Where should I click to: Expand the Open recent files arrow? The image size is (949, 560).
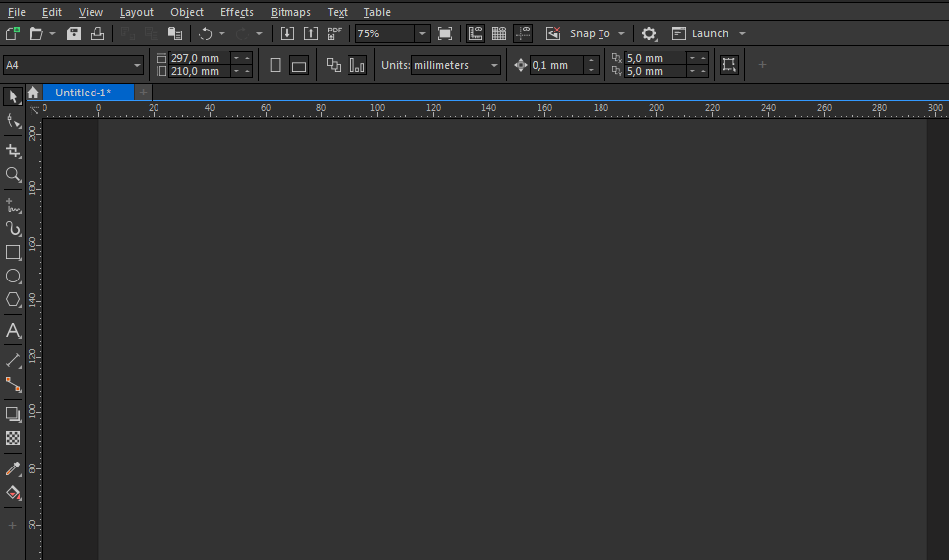click(x=52, y=33)
